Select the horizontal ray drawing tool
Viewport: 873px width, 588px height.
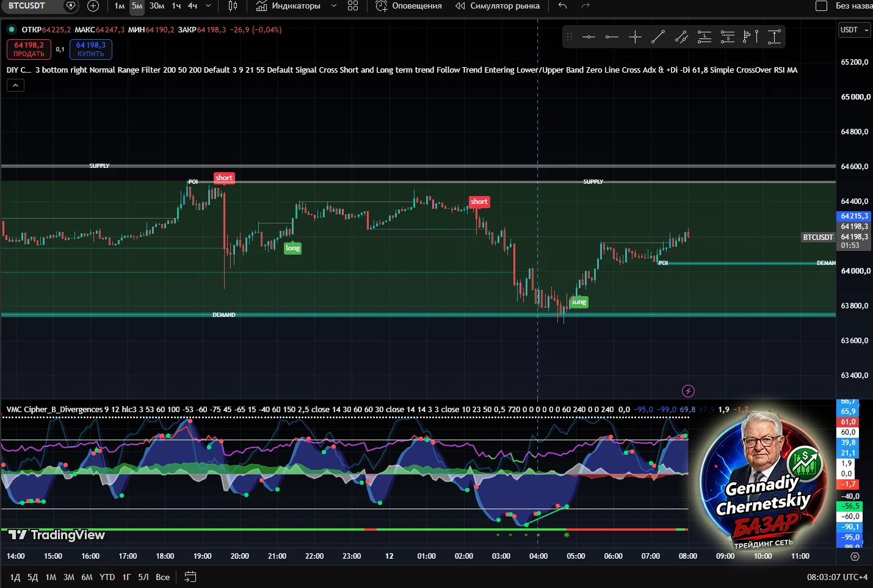pos(612,37)
